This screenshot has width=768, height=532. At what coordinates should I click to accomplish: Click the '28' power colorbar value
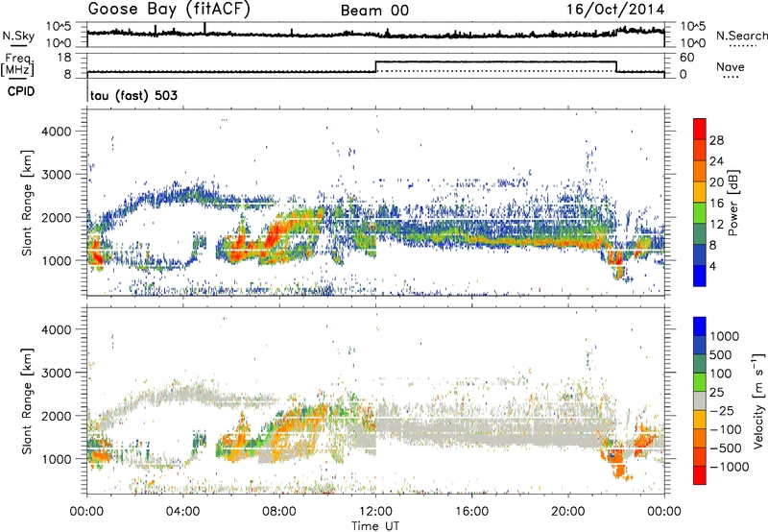coord(716,140)
